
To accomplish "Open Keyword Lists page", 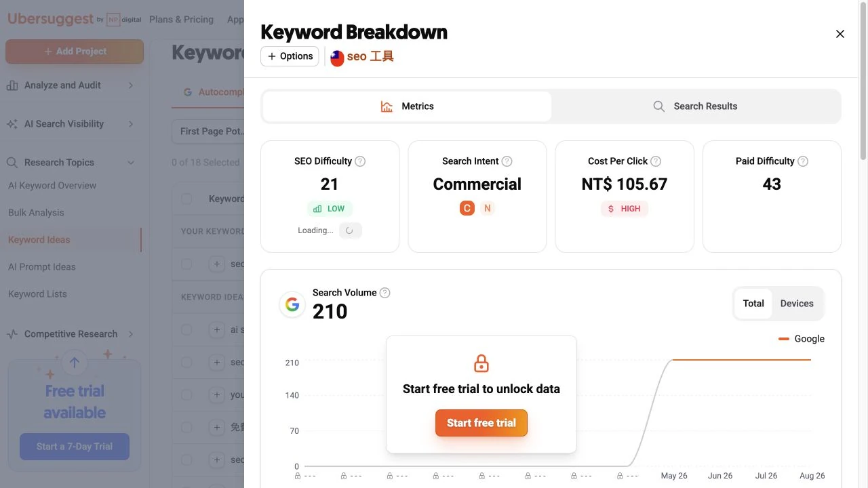I will (x=37, y=294).
